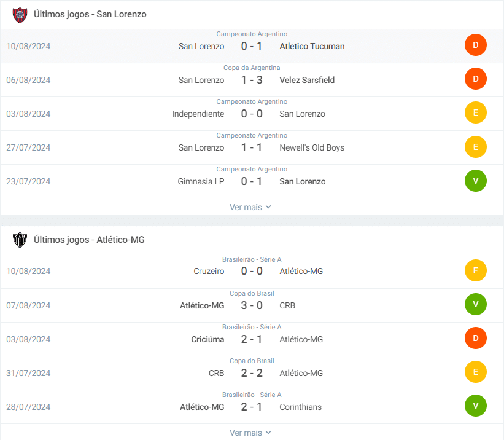This screenshot has width=504, height=440.
Task: Open the Velez Sarsfield team link
Action: [307, 80]
